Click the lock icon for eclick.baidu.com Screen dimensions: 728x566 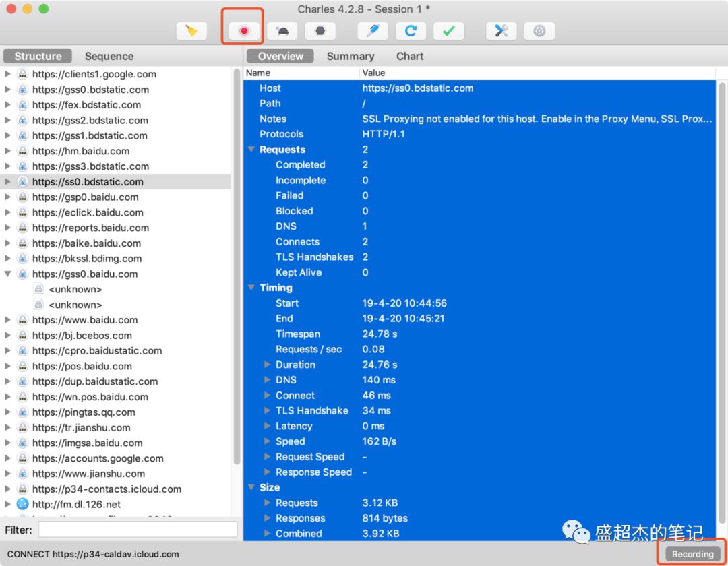pyautogui.click(x=22, y=212)
